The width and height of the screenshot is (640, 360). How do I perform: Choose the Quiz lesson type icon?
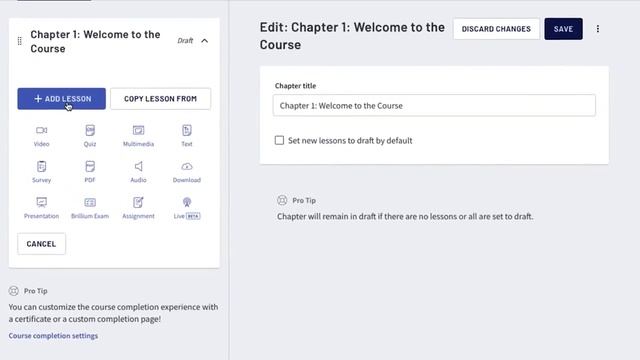pos(90,131)
